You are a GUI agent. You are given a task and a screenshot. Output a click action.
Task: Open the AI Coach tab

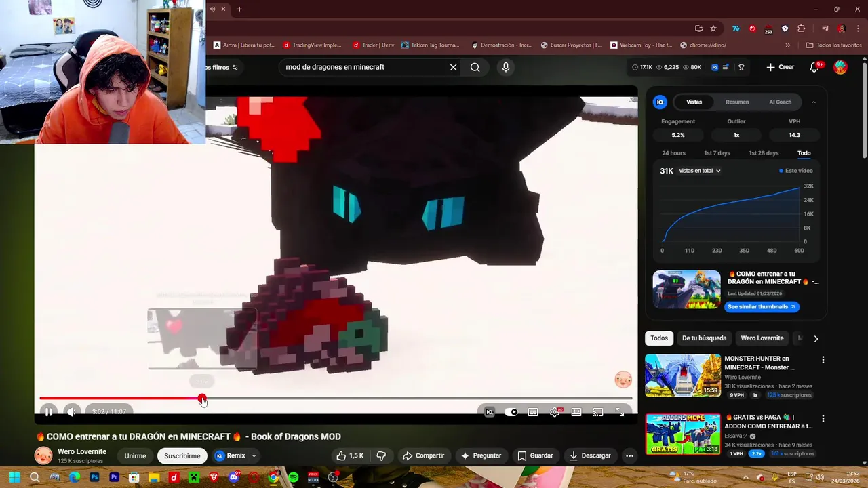[780, 102]
